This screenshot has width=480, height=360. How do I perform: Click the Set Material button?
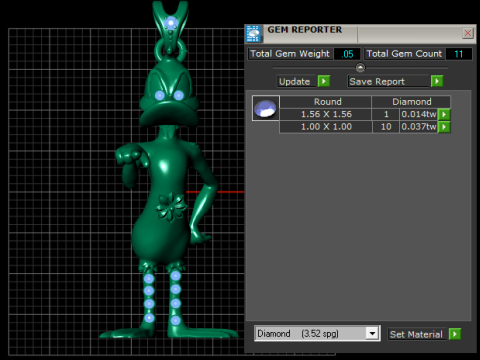(416, 334)
